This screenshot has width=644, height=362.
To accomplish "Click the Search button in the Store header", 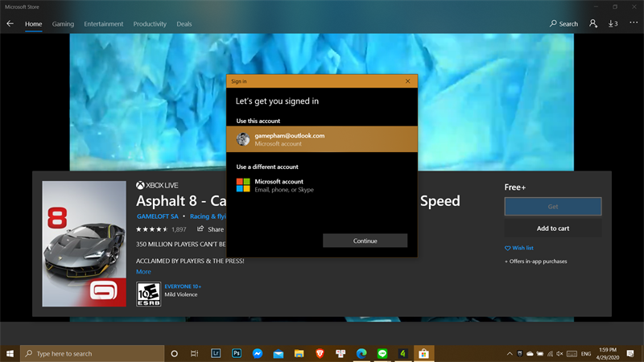I will pyautogui.click(x=563, y=24).
